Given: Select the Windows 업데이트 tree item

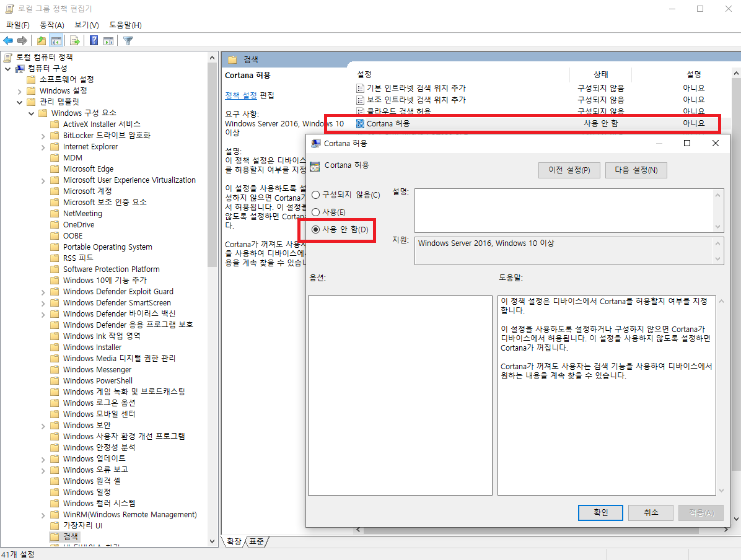Looking at the screenshot, I should click(95, 458).
